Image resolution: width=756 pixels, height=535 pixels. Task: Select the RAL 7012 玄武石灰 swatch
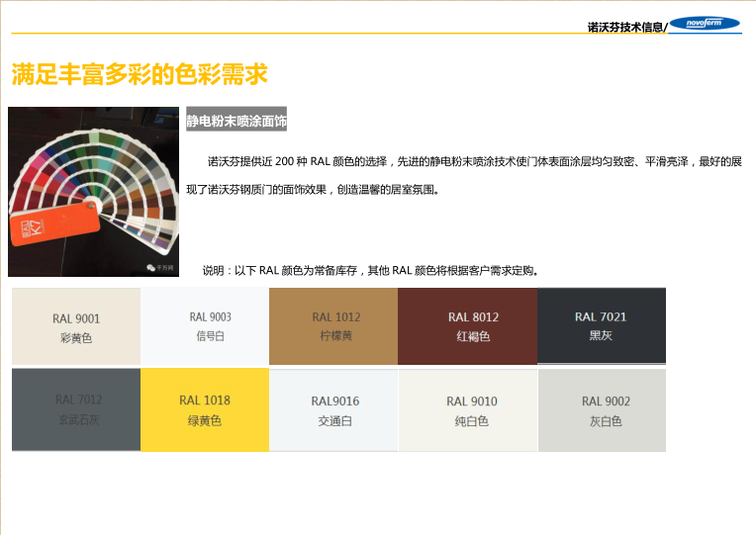(76, 409)
